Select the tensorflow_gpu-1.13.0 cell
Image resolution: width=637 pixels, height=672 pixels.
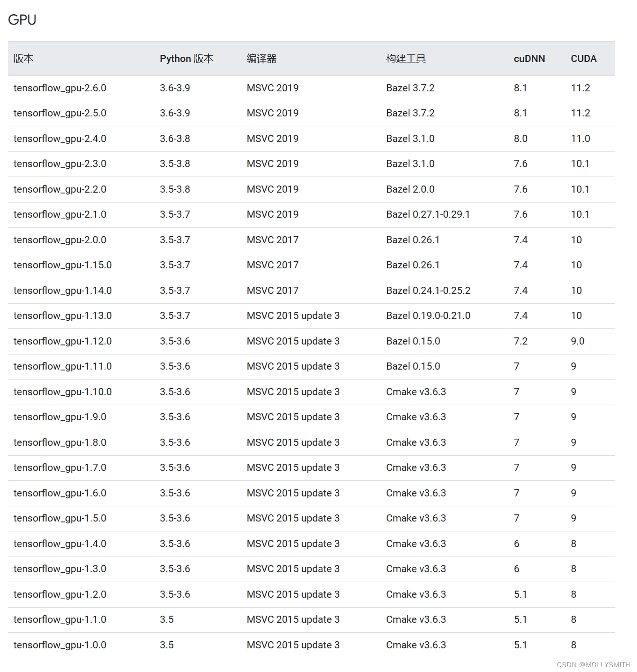(63, 316)
